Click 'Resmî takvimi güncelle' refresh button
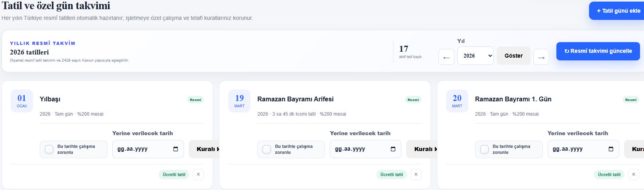Image resolution: width=644 pixels, height=190 pixels. pos(598,51)
